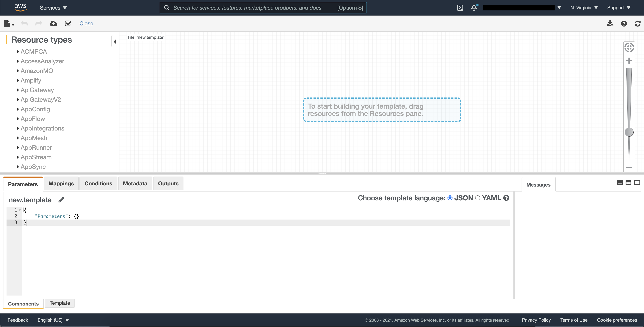Switch to the Template tab
The width and height of the screenshot is (644, 327).
point(60,303)
